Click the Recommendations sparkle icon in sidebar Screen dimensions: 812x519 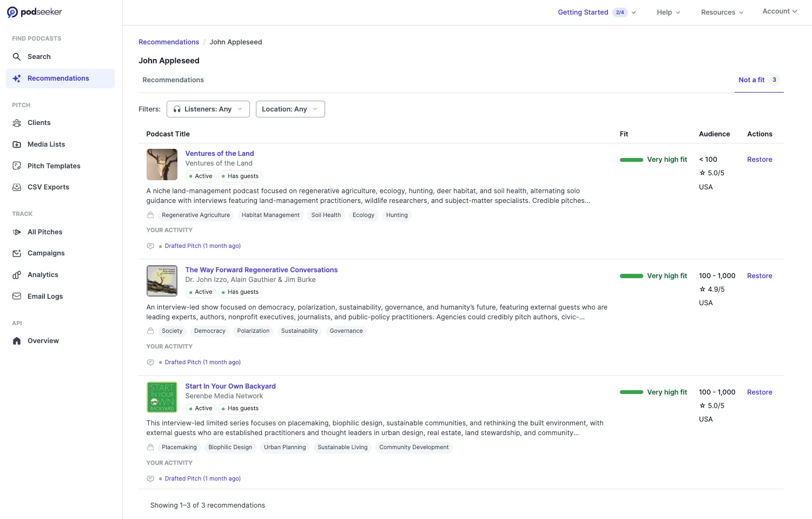[x=17, y=78]
